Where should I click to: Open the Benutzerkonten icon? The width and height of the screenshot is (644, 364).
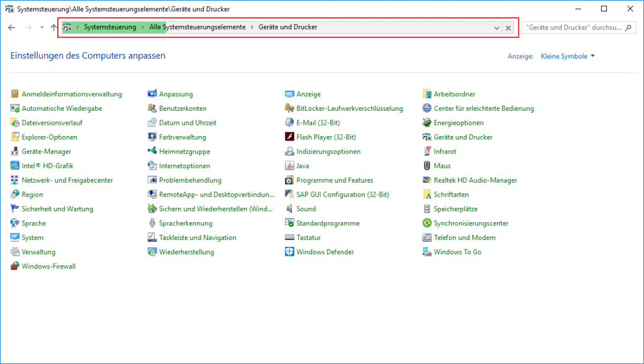(152, 108)
